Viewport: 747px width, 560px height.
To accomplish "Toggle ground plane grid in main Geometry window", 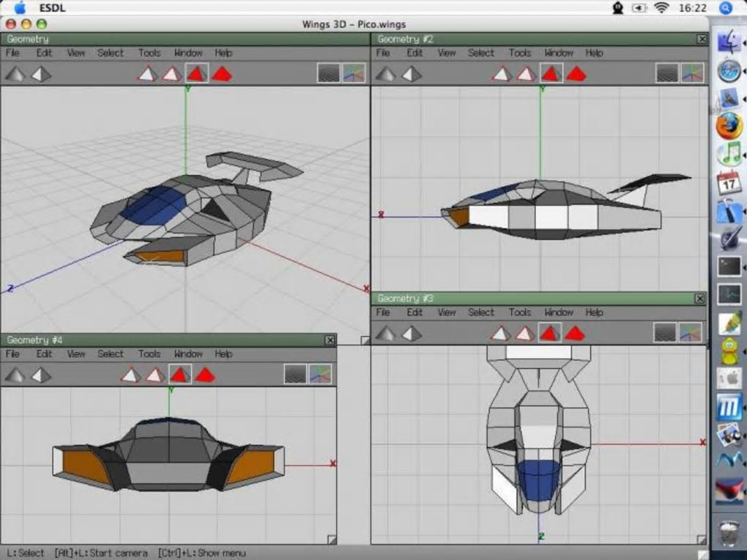I will coord(329,73).
